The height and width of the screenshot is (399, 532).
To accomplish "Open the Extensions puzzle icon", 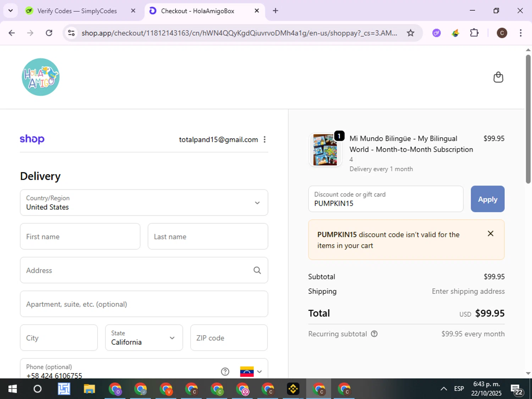I will pyautogui.click(x=474, y=33).
